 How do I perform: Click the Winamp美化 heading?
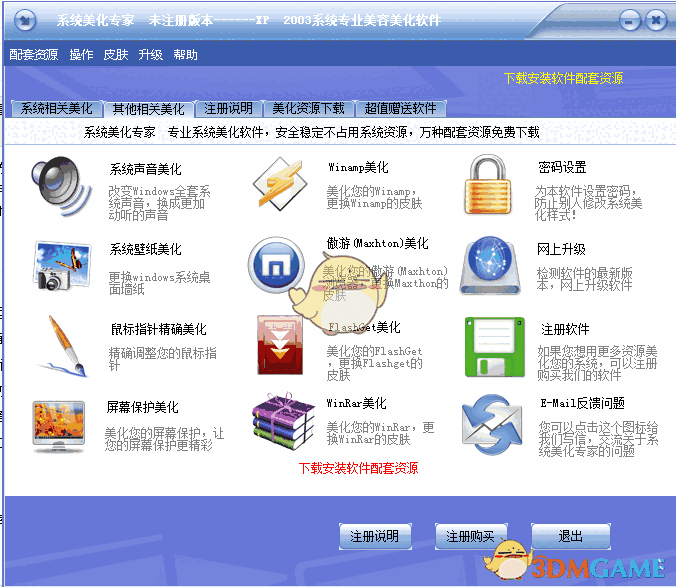point(358,167)
